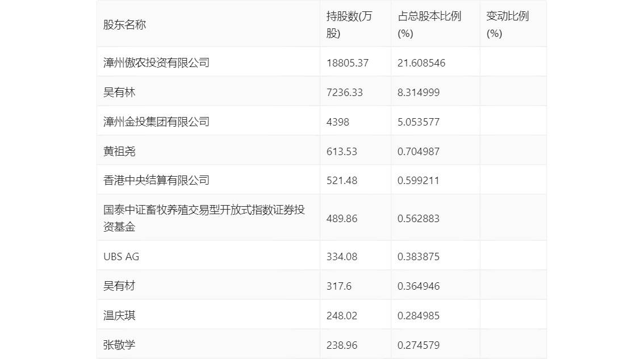Click the holding value 18805.37
Viewport: 644px width, 359px height.
[348, 63]
